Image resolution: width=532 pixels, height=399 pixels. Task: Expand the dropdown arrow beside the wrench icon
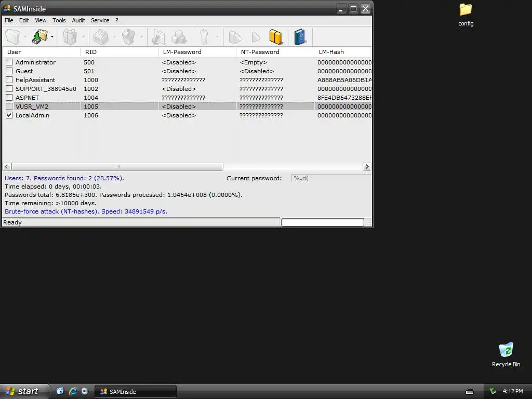[217, 37]
